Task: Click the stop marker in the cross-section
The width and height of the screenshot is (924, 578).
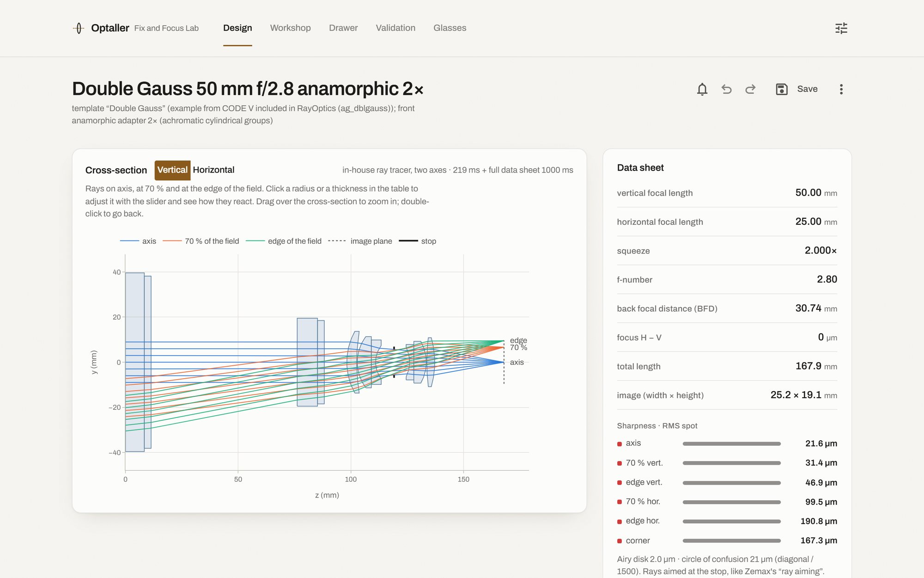Action: coord(394,362)
